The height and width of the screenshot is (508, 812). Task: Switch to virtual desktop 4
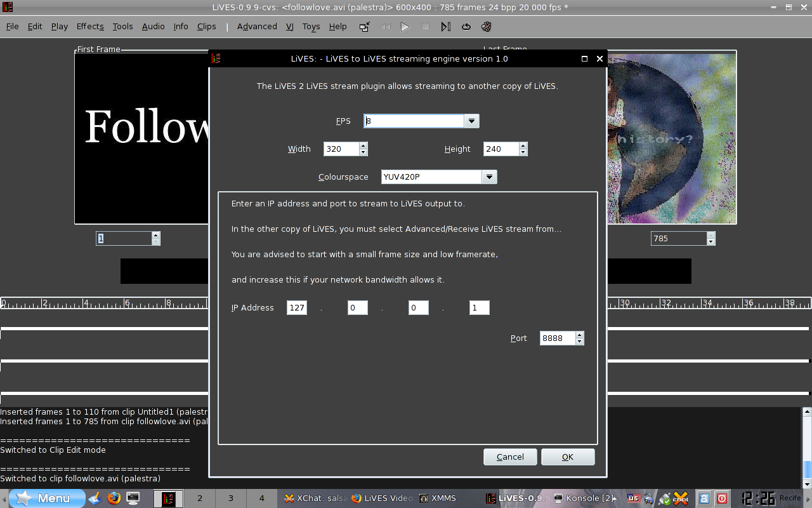261,498
